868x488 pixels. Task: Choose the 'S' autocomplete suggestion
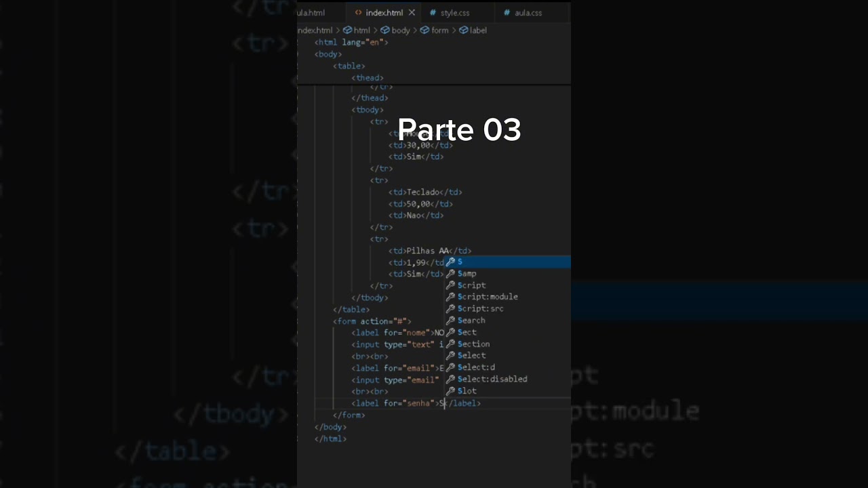pyautogui.click(x=507, y=262)
